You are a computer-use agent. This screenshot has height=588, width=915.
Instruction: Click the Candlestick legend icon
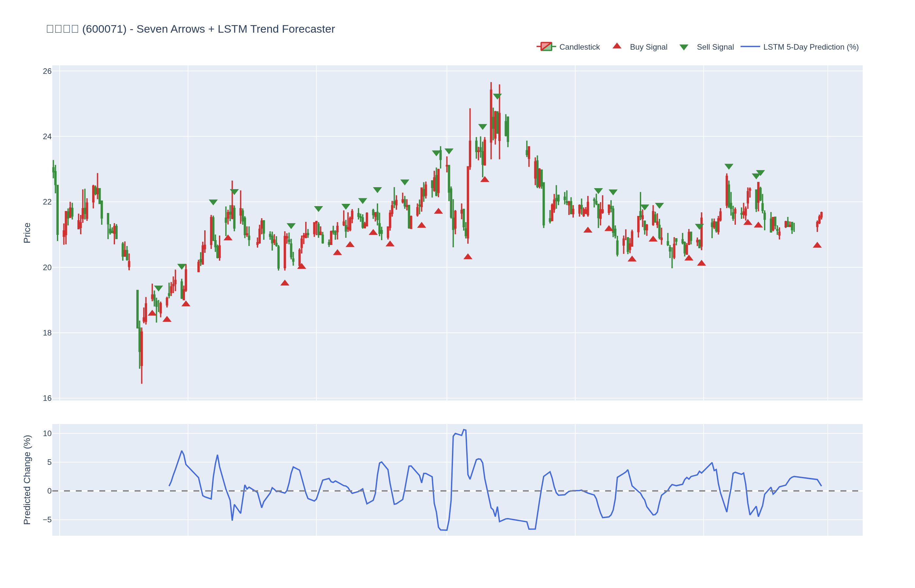point(546,47)
